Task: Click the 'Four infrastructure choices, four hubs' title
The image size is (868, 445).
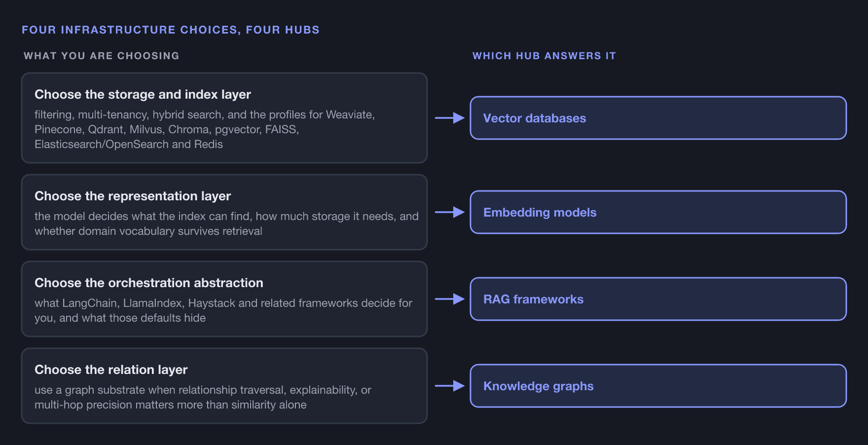Action: [x=171, y=30]
